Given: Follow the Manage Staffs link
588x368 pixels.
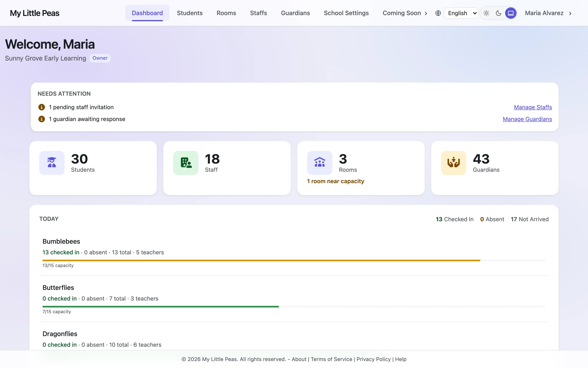Looking at the screenshot, I should (x=533, y=107).
